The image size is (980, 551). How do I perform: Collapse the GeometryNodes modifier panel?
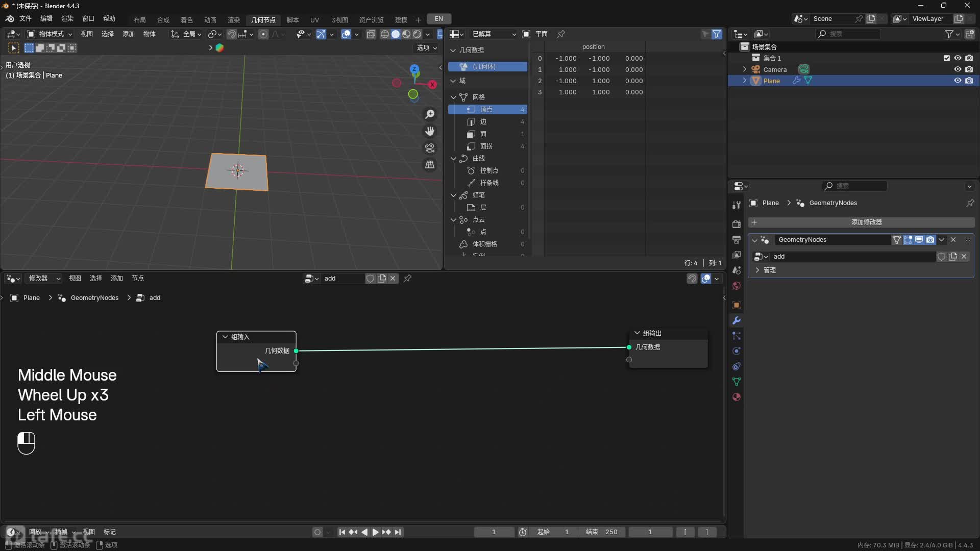coord(754,240)
